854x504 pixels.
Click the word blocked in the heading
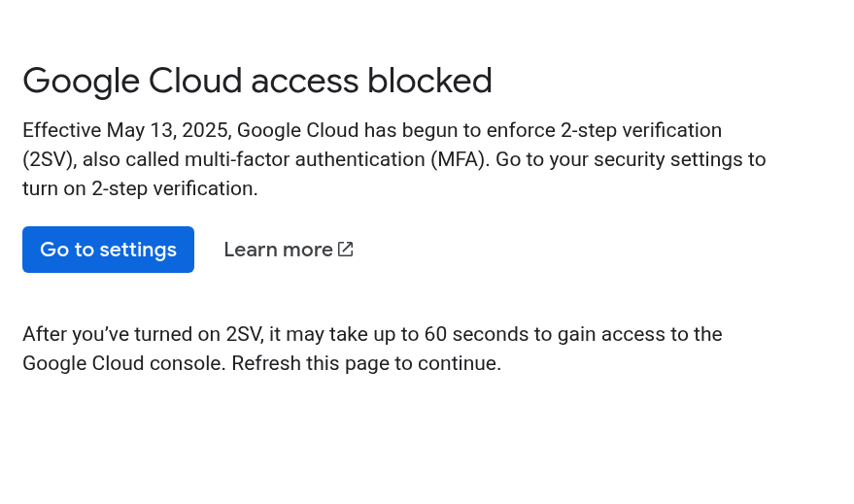[429, 81]
